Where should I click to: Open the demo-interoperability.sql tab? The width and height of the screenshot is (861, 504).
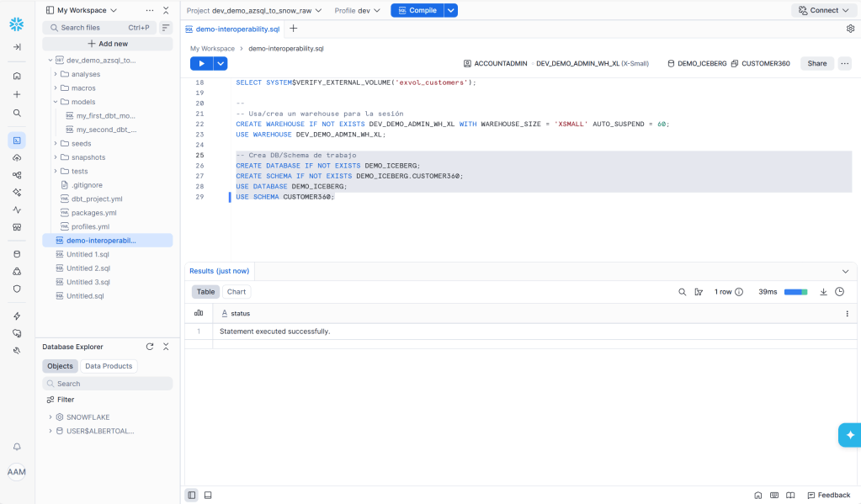tap(237, 29)
